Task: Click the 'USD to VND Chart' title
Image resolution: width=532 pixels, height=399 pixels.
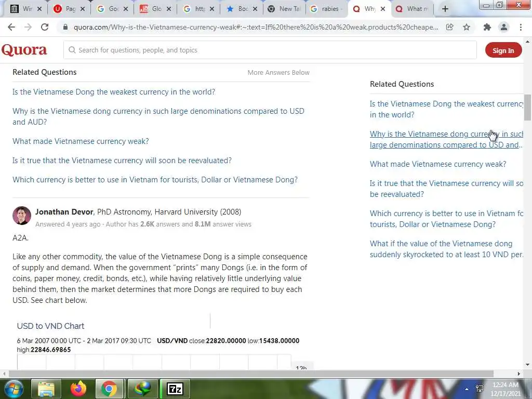Action: (x=50, y=326)
